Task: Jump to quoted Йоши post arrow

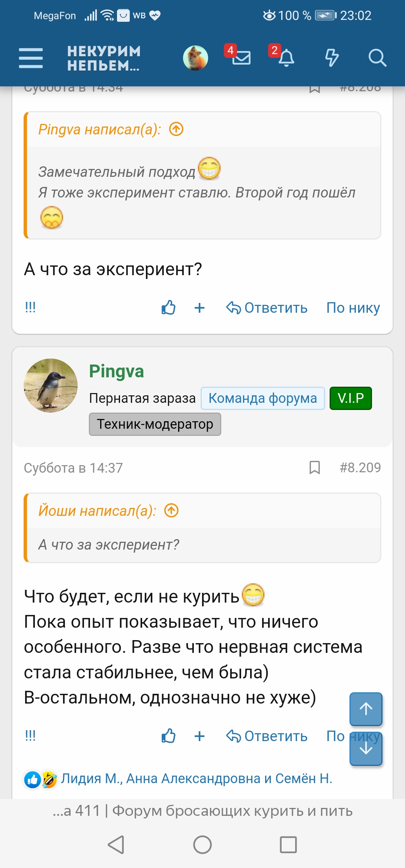Action: (171, 511)
